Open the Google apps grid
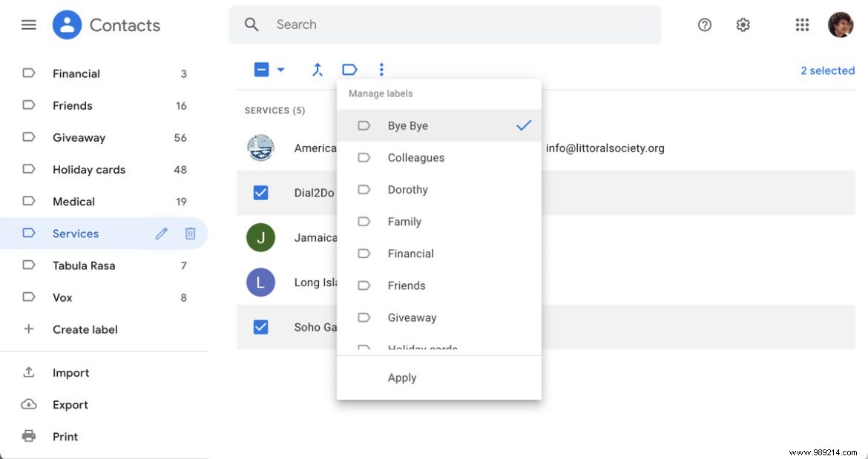This screenshot has height=459, width=868. 802,24
